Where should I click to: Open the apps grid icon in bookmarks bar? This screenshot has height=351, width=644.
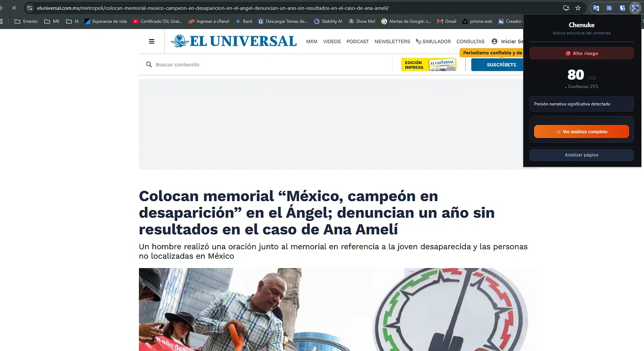click(2, 21)
